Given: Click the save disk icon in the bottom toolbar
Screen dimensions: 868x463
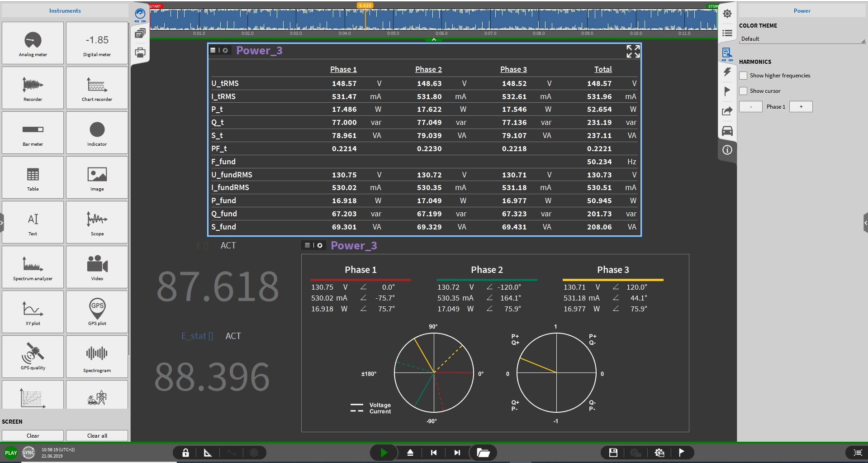Looking at the screenshot, I should tap(613, 453).
